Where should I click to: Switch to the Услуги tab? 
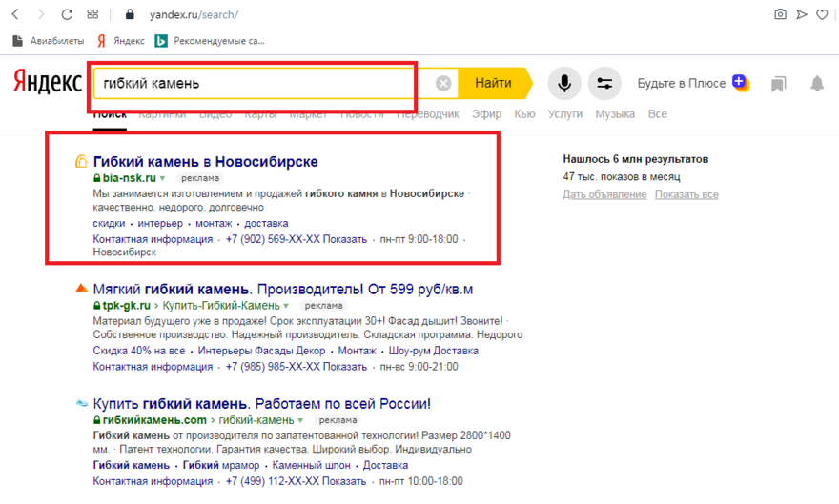(565, 113)
